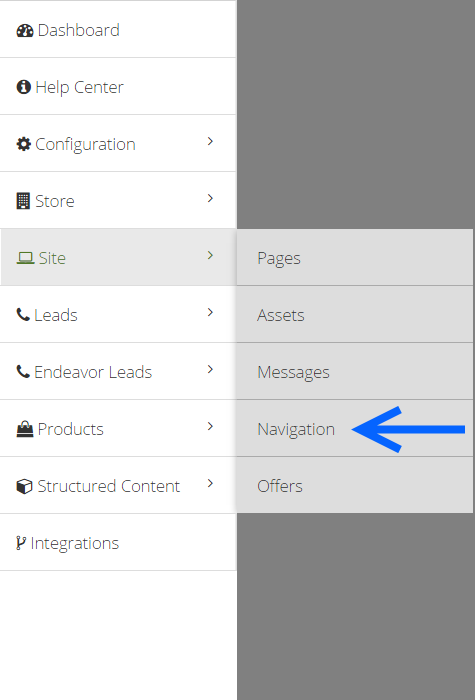Expand Structured Content chevron arrow
475x700 pixels.
coord(210,483)
